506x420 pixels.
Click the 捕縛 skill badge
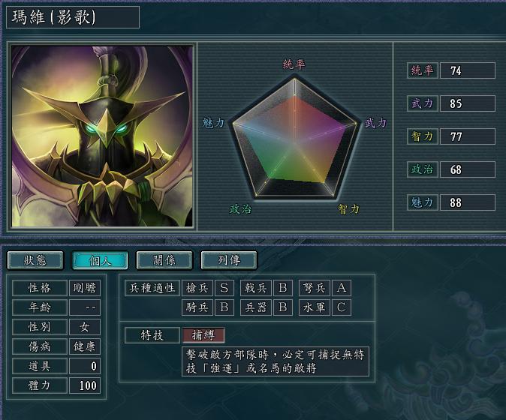tap(203, 335)
